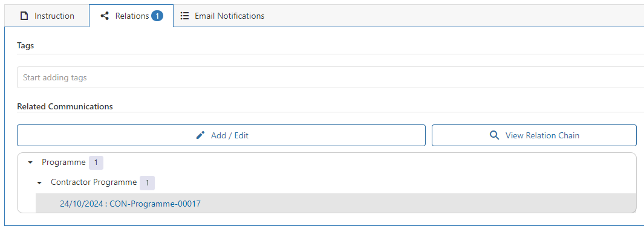The image size is (644, 235).
Task: Open View Relation Chain
Action: 534,135
